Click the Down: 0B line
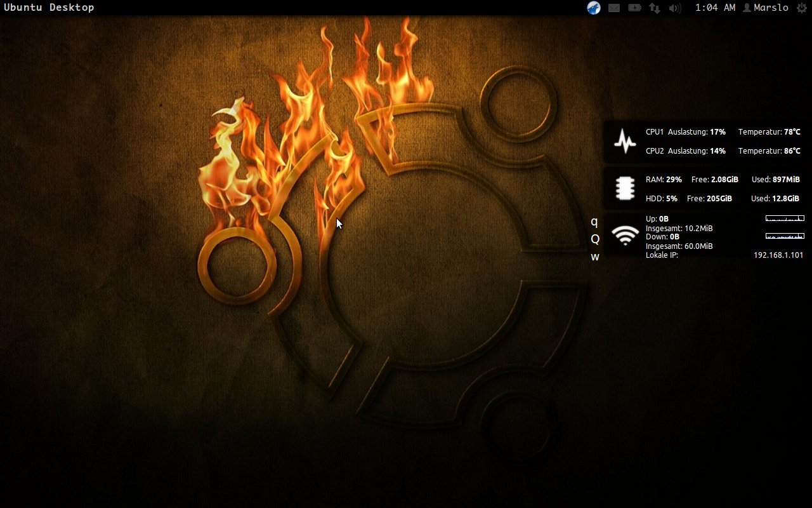Viewport: 812px width, 508px height. click(x=662, y=237)
